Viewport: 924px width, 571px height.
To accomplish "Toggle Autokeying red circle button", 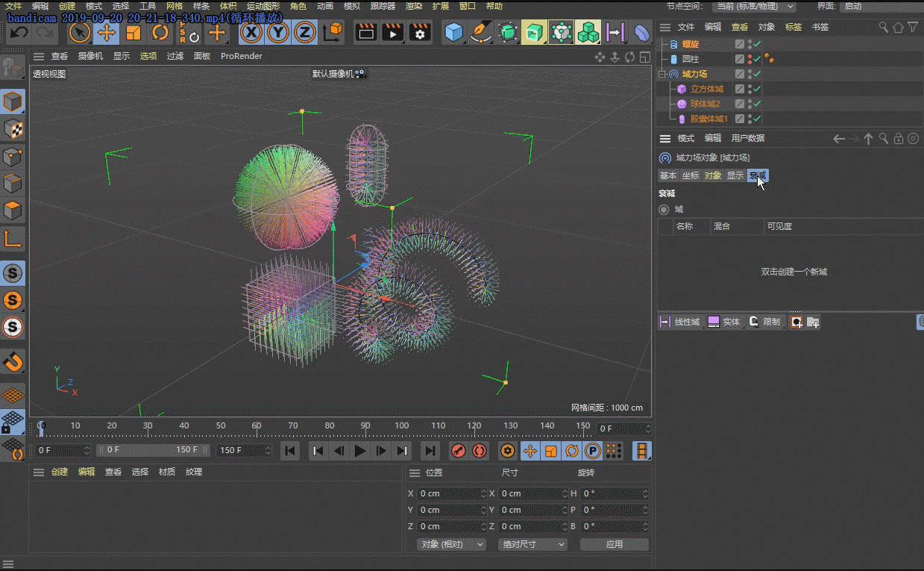I will pyautogui.click(x=480, y=451).
